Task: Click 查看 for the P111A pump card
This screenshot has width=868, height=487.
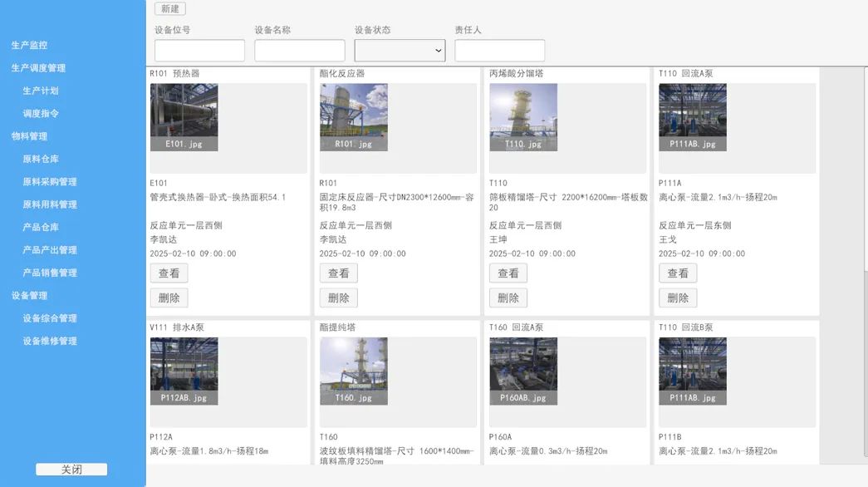Action: (678, 273)
